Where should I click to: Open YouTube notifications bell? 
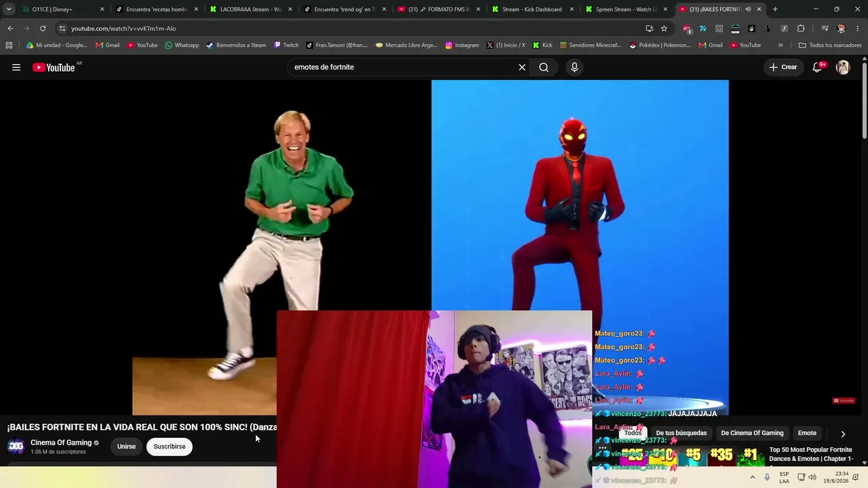coord(817,67)
